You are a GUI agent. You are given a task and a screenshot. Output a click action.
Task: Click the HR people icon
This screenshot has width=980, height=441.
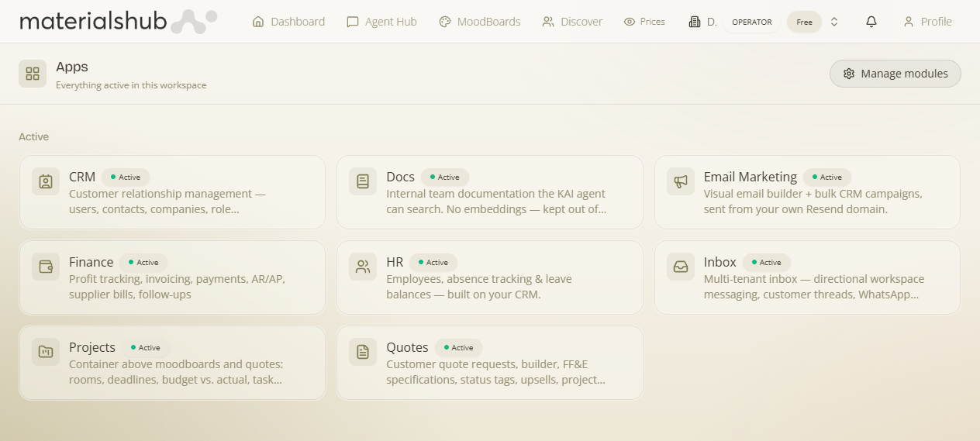pos(363,267)
